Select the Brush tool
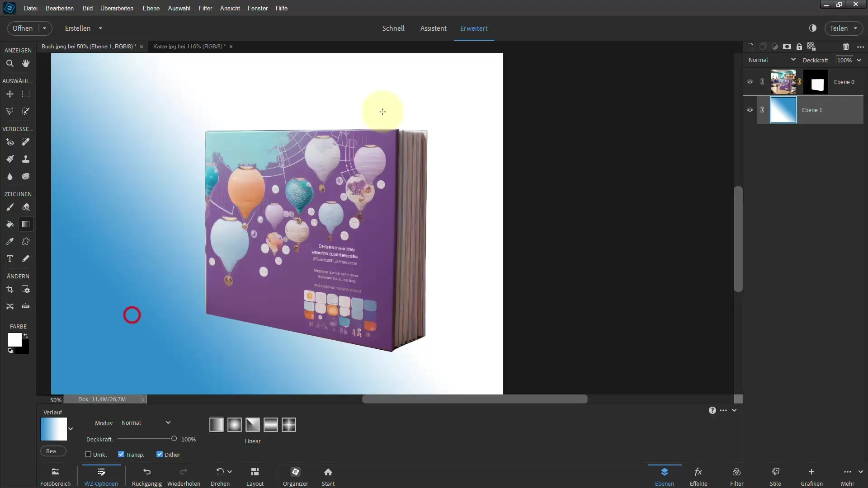 tap(9, 207)
